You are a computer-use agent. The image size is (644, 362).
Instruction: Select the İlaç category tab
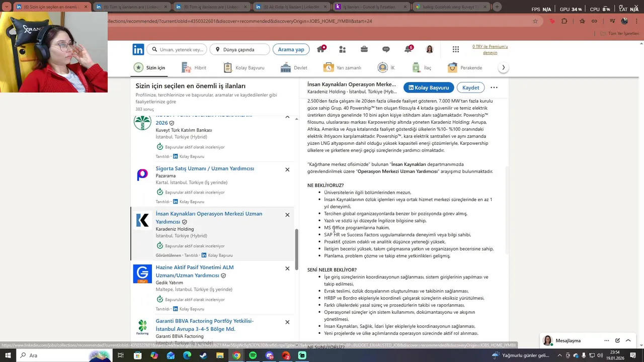tap(422, 67)
